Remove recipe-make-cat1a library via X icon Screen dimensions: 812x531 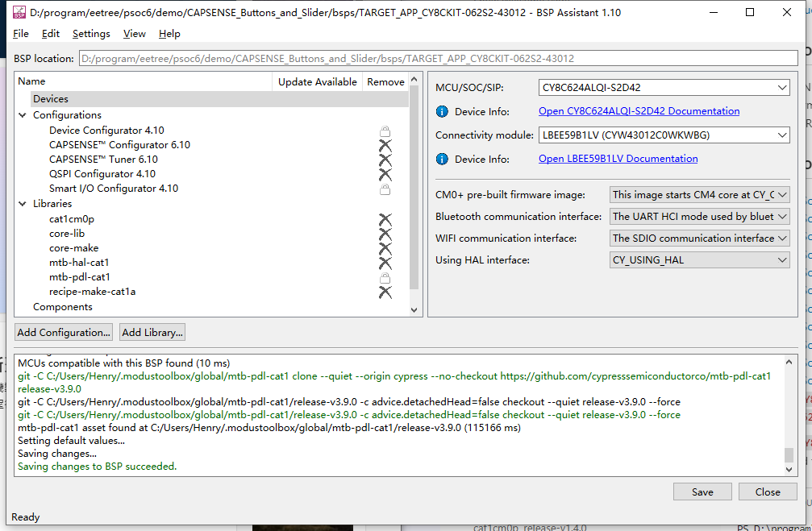click(x=385, y=292)
